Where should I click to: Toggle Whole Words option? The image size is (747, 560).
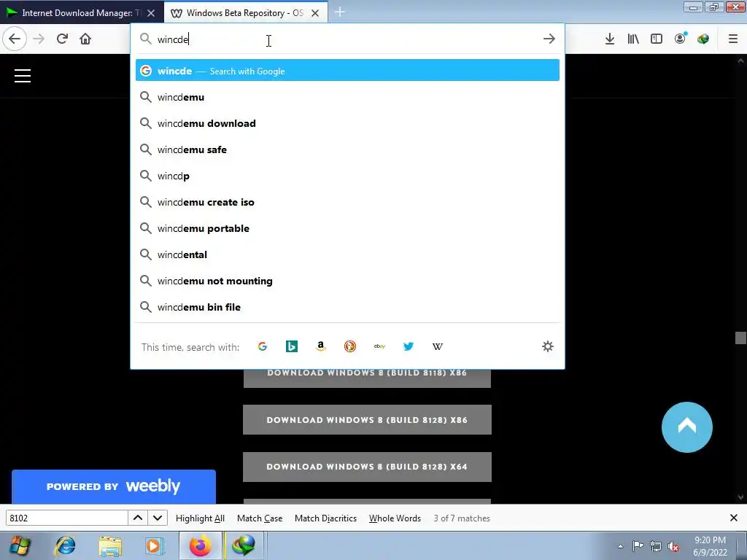[x=395, y=518]
